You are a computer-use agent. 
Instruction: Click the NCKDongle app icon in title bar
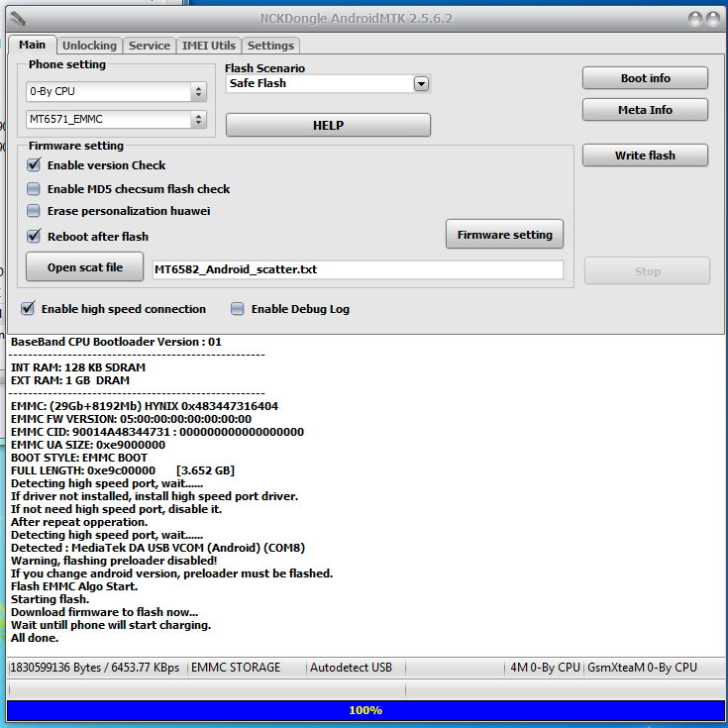click(x=18, y=19)
